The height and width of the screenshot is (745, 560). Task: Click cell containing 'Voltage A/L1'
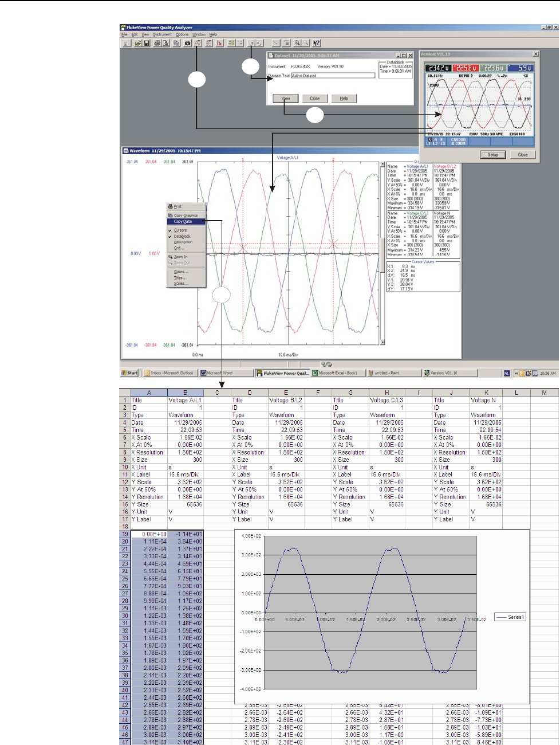[185, 400]
